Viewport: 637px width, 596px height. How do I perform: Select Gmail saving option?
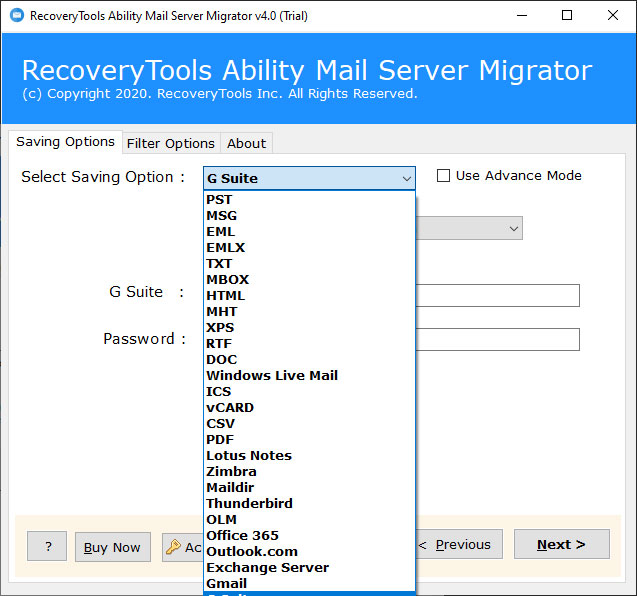[x=309, y=583]
